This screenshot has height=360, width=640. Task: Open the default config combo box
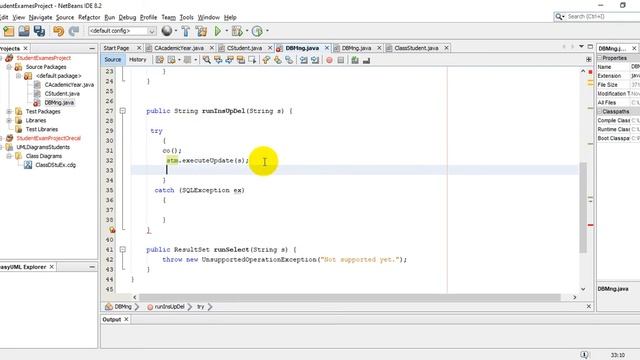tap(122, 31)
